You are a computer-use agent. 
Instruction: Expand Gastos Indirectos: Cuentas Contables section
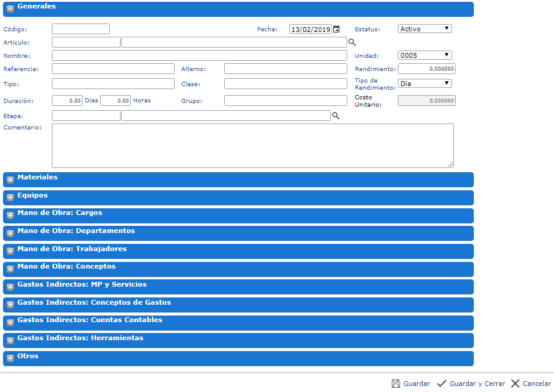click(90, 320)
